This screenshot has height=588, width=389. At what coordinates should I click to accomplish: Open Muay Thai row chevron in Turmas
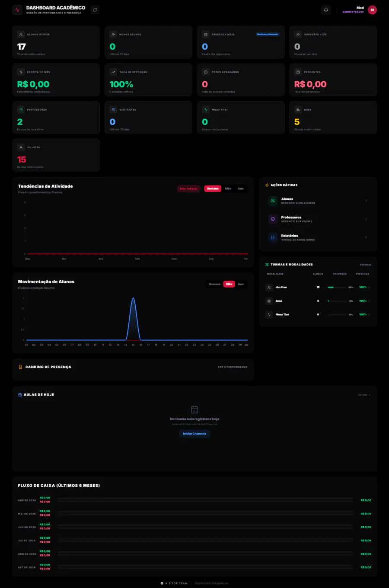369,314
